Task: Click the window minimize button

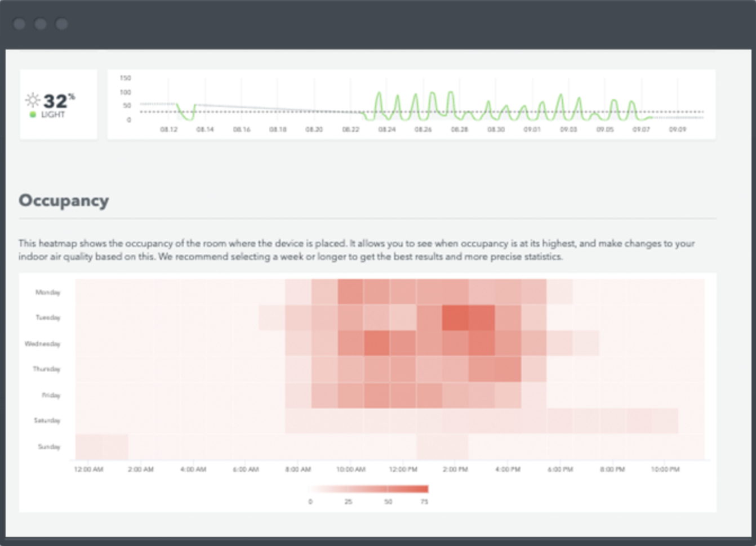Action: coord(41,24)
